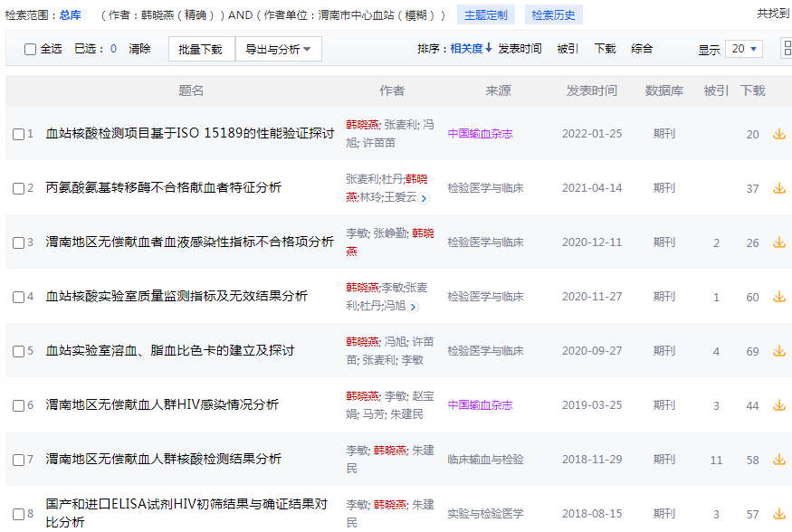Check the 全选 select-all checkbox
The height and width of the screenshot is (532, 792).
click(x=30, y=49)
